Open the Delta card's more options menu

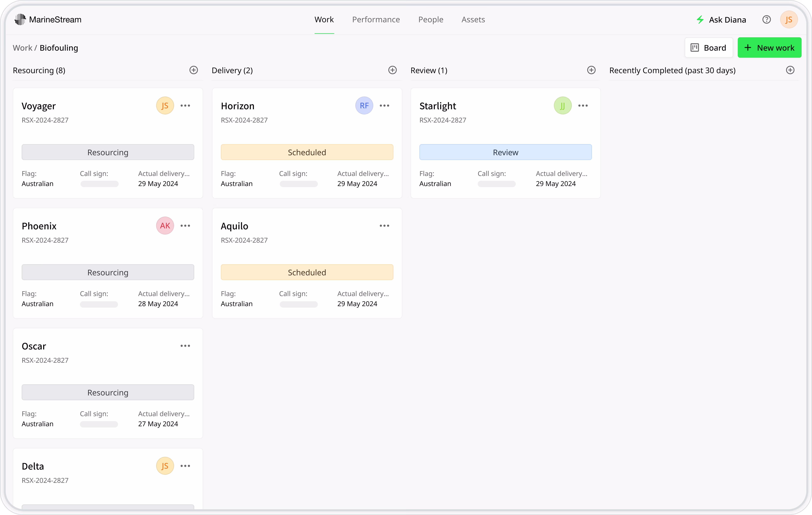pos(185,466)
